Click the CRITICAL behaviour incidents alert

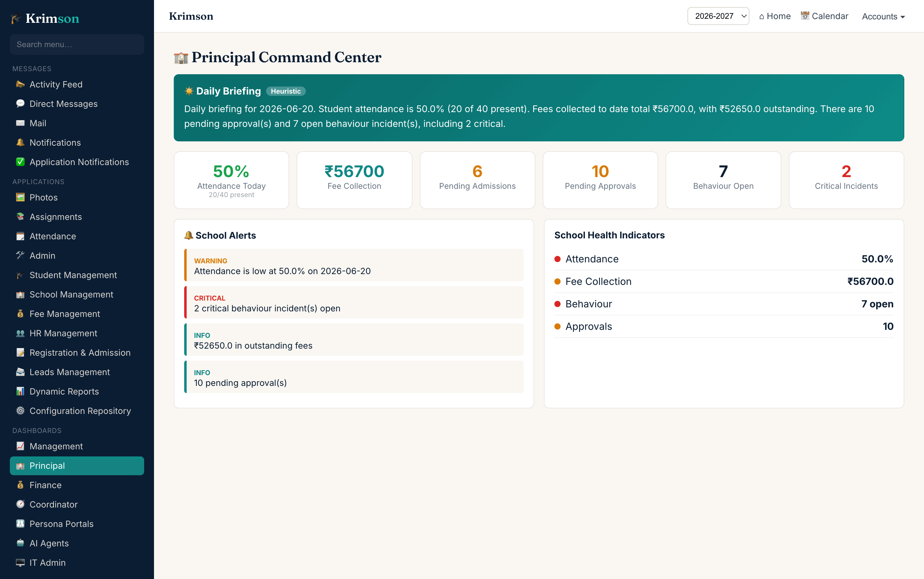(354, 302)
